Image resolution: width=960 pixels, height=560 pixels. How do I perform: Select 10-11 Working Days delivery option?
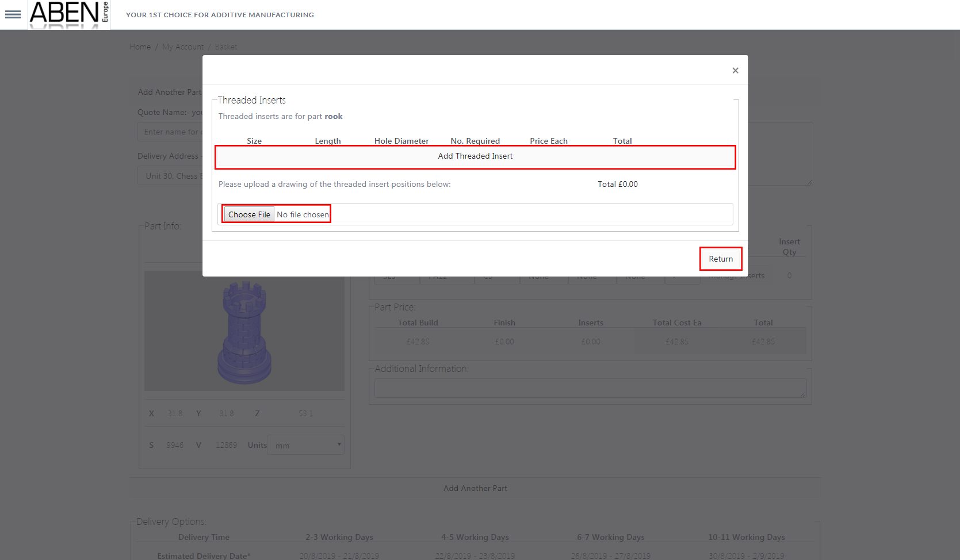click(747, 537)
